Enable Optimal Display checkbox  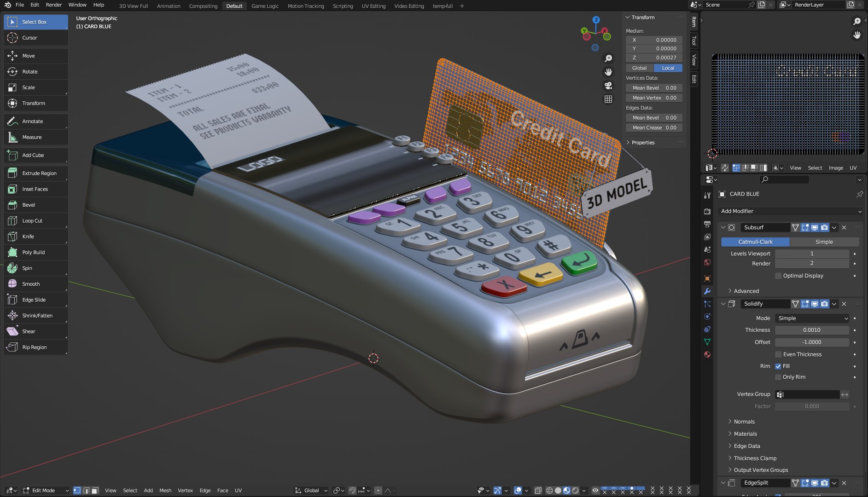[778, 276]
